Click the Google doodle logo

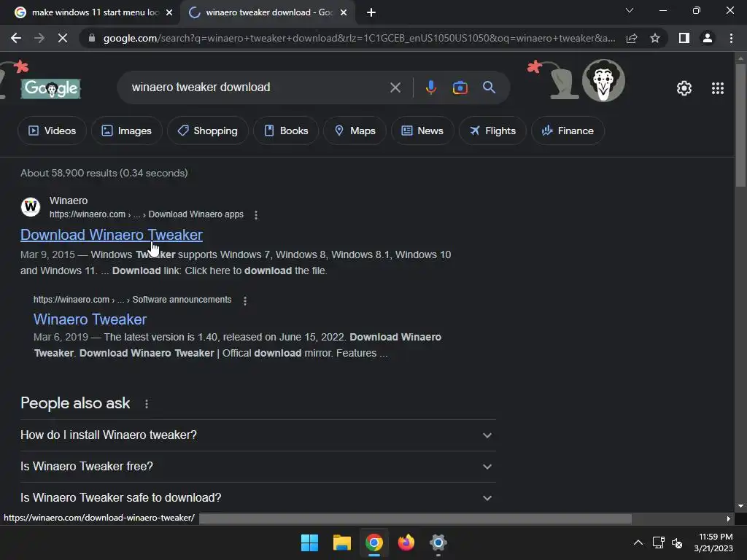coord(51,88)
